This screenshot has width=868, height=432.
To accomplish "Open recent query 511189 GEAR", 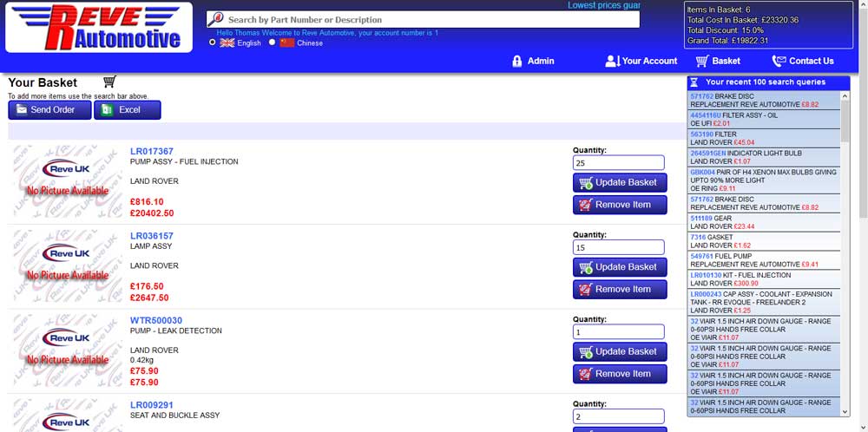I will click(x=765, y=222).
